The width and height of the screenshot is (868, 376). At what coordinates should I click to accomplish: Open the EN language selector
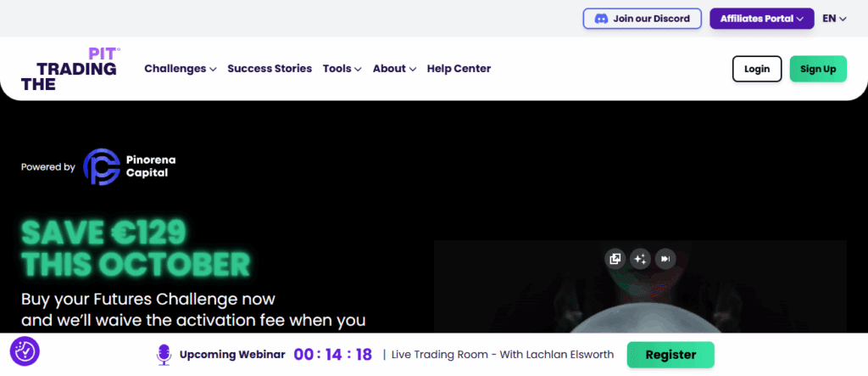[x=834, y=19]
